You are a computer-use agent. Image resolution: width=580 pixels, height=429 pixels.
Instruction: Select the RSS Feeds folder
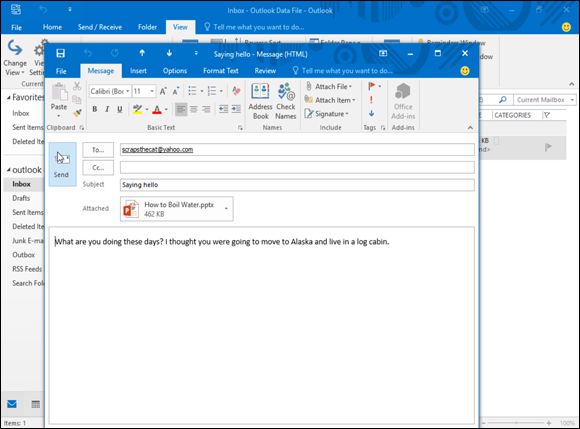pos(27,269)
